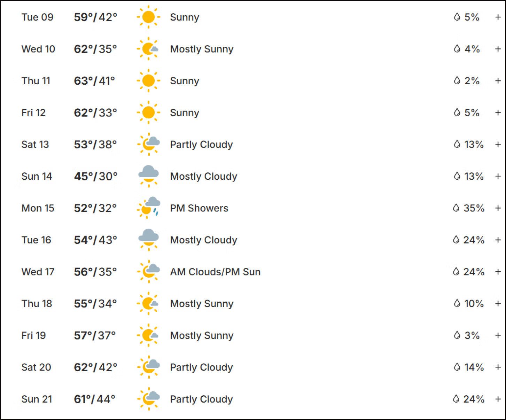Screen dimensions: 506x420
Task: Expand Tue 09 forecast details
Action: pyautogui.click(x=498, y=17)
